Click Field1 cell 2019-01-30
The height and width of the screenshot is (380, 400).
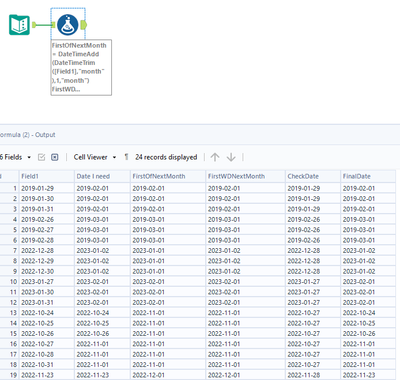[47, 199]
